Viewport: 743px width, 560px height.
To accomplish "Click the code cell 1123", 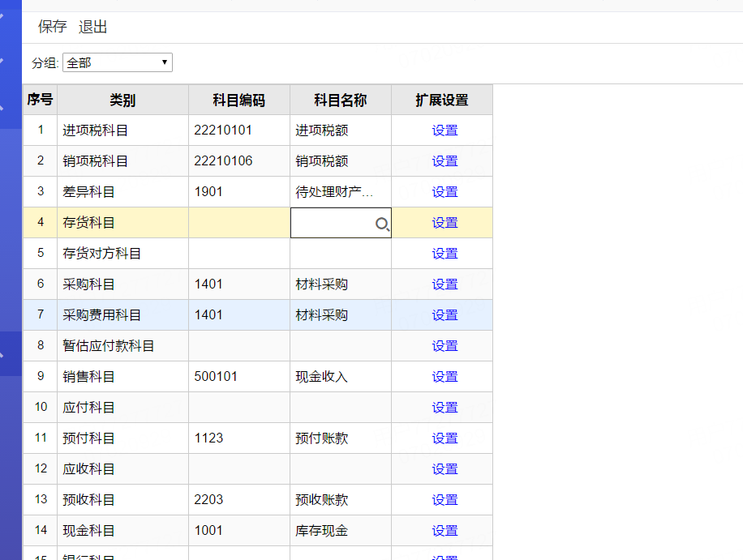I will pyautogui.click(x=239, y=438).
